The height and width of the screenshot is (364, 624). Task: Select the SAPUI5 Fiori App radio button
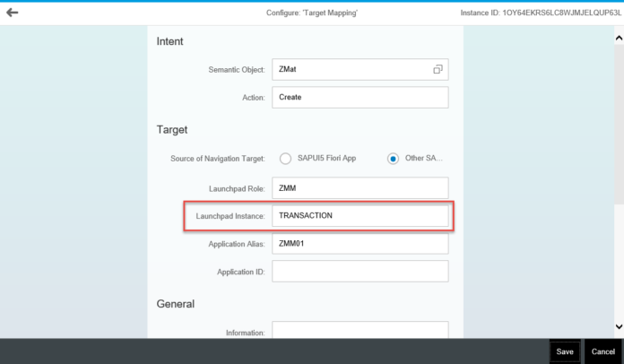[285, 159]
